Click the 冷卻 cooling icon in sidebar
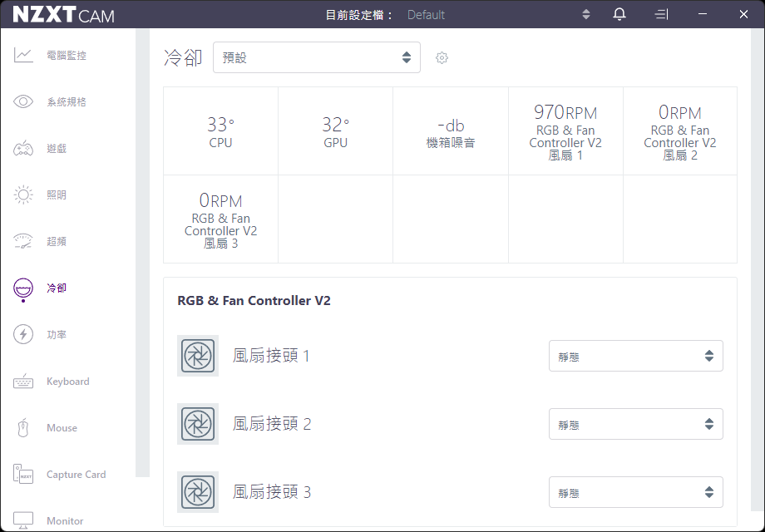The image size is (765, 532). click(23, 288)
